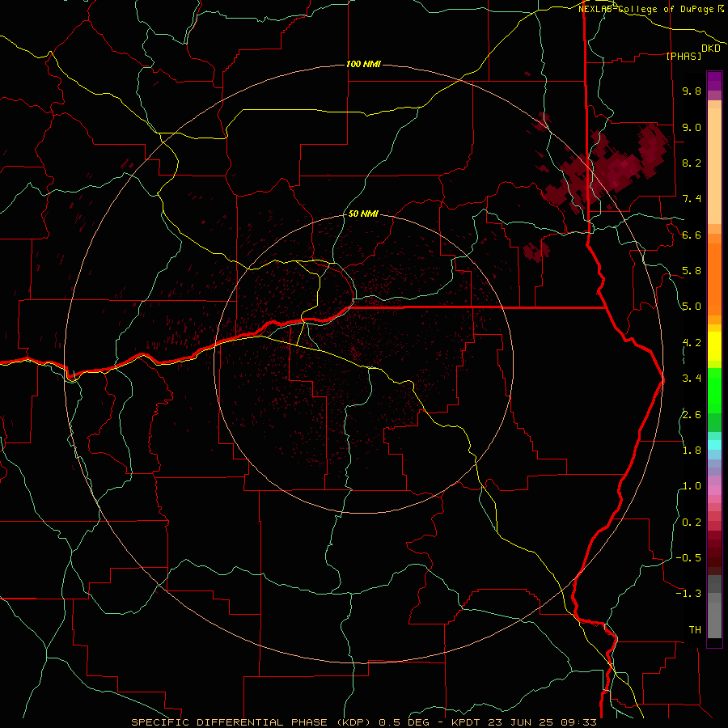Click the 1.0 value on color scale
Screen dimensions: 728x728
coord(692,486)
